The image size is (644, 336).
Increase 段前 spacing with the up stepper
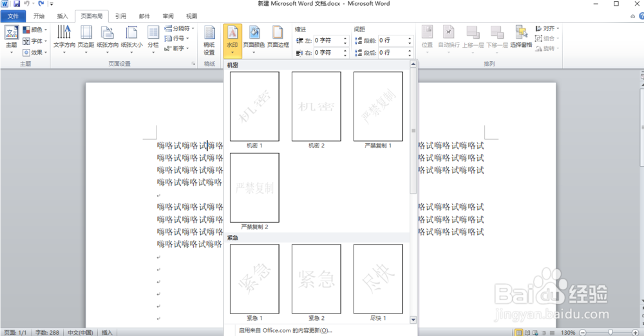pos(410,39)
